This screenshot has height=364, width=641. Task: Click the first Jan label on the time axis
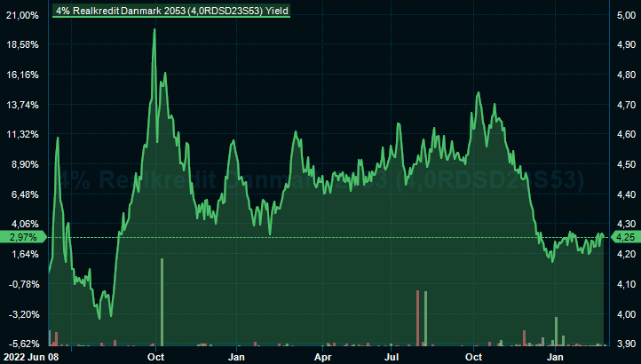click(237, 356)
